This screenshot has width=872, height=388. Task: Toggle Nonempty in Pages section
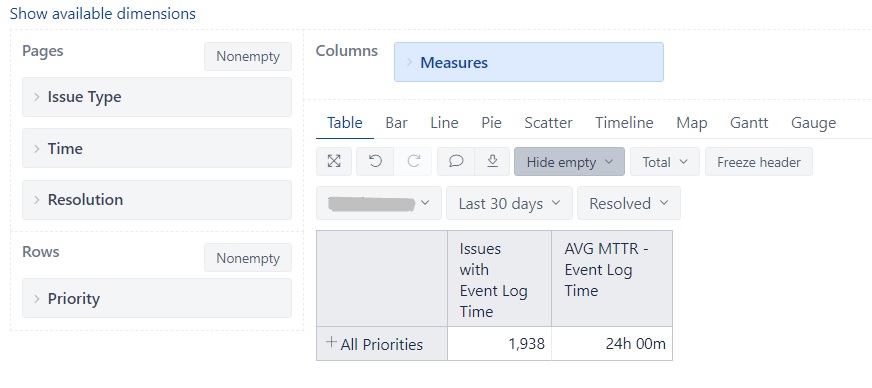[x=248, y=57]
